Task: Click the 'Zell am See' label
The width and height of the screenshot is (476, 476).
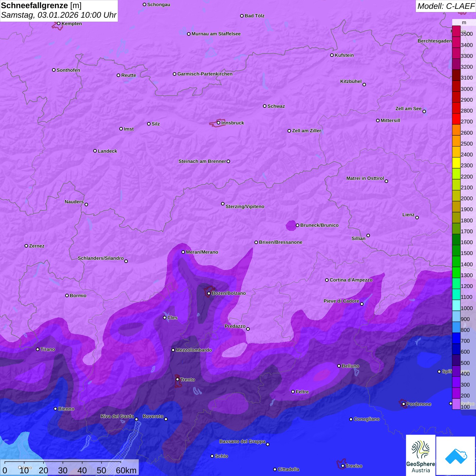Action: 408,108
